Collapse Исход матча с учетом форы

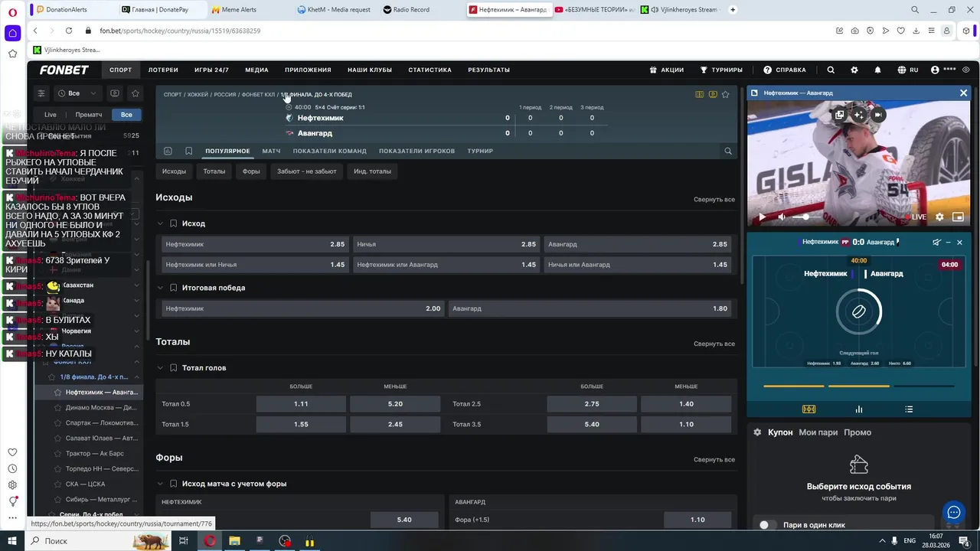pyautogui.click(x=161, y=484)
